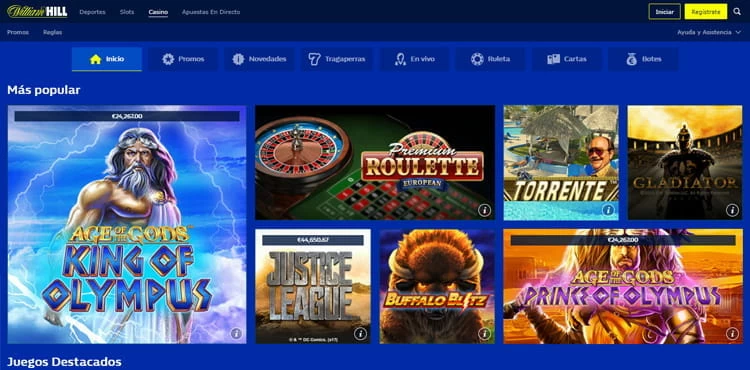Open info icon on Torrente game

[608, 210]
